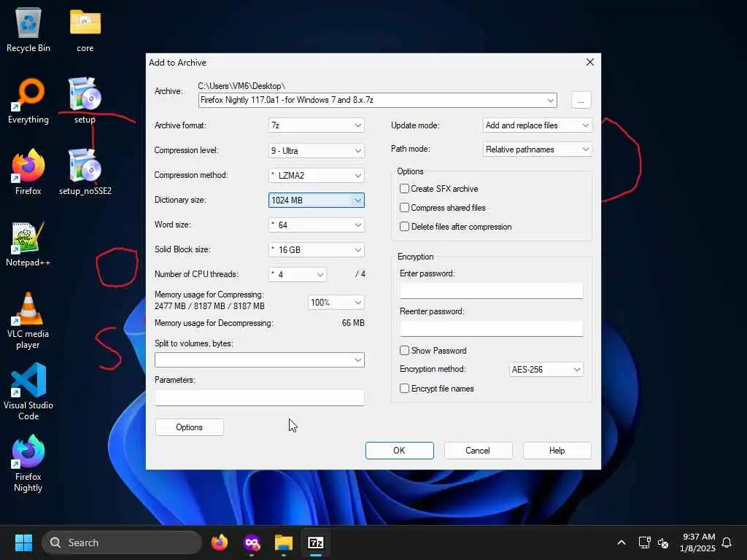Confirm with the OK button

point(399,451)
